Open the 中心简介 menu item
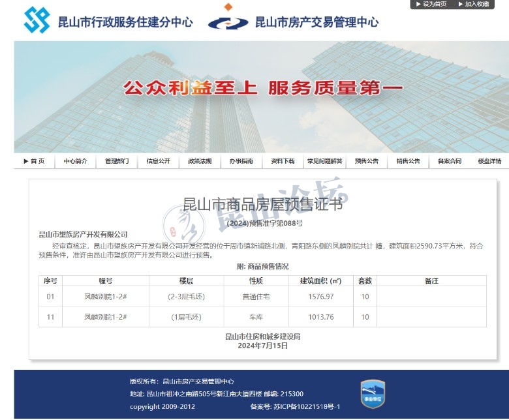 76,161
